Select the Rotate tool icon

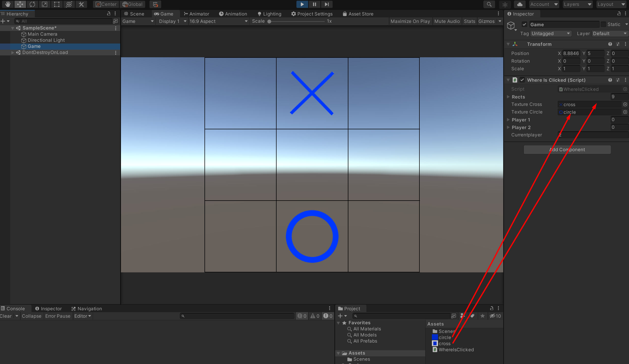(32, 4)
